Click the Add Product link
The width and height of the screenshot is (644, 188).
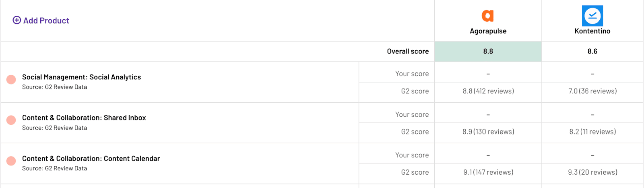(46, 21)
